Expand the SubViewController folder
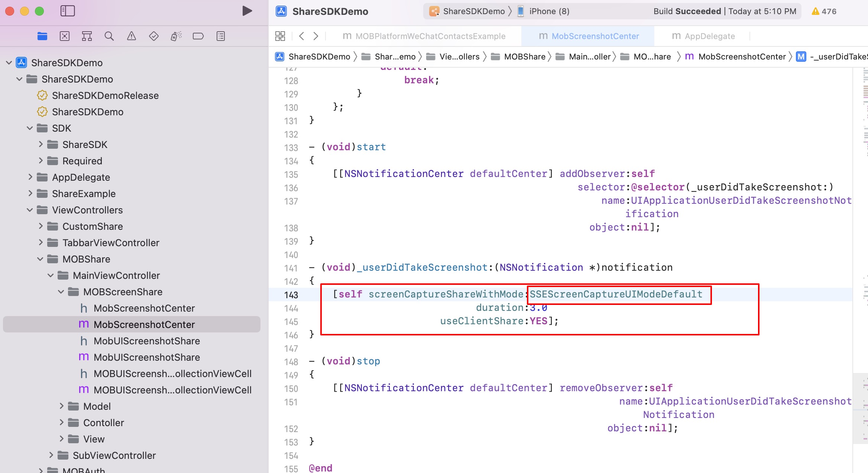The width and height of the screenshot is (868, 473). tap(51, 456)
